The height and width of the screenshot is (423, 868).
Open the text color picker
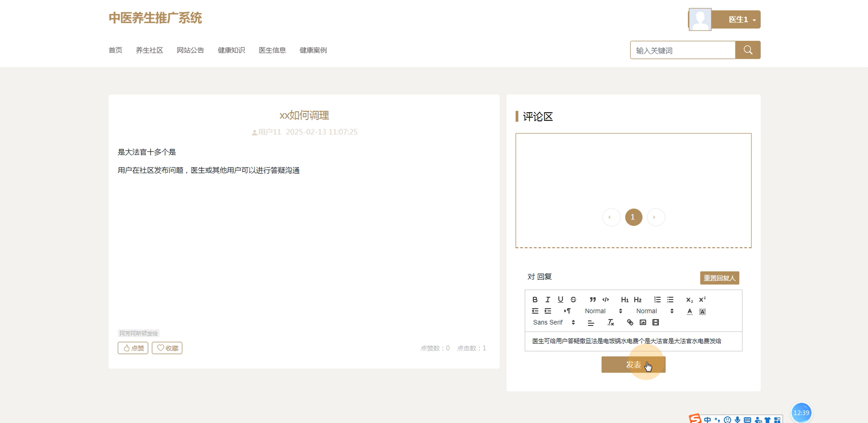(x=689, y=311)
